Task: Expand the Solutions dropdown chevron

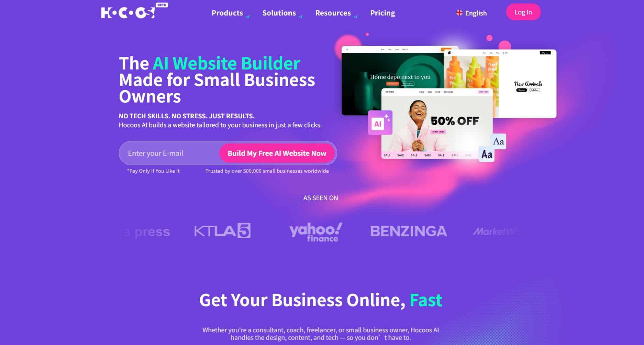Action: [301, 16]
